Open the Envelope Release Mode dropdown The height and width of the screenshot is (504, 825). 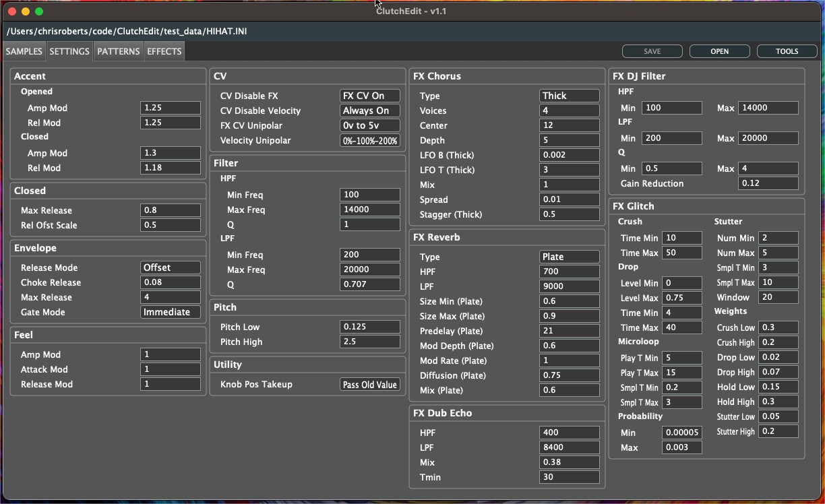coord(171,267)
